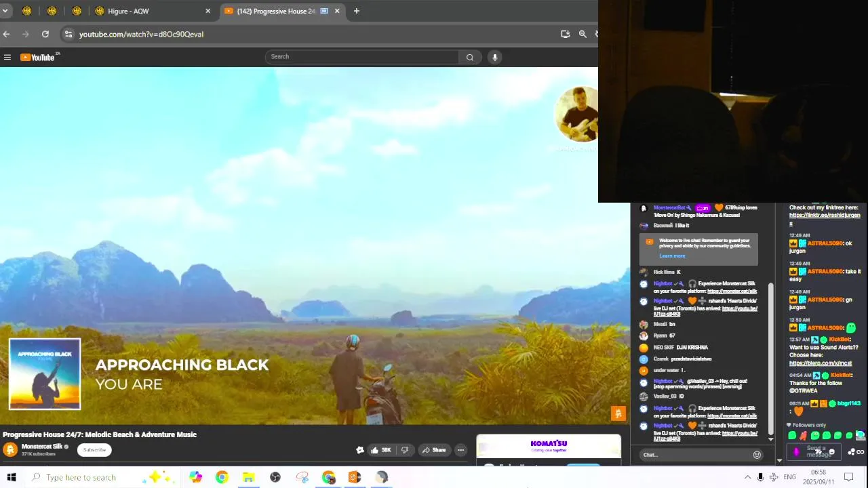Open more actions three-dot menu under video
868x488 pixels.
pyautogui.click(x=460, y=450)
